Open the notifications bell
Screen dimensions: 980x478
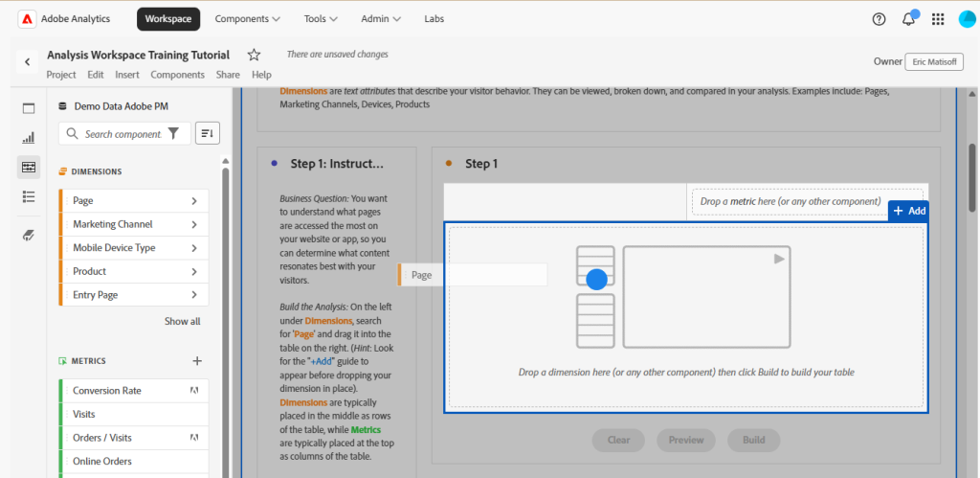pos(908,19)
